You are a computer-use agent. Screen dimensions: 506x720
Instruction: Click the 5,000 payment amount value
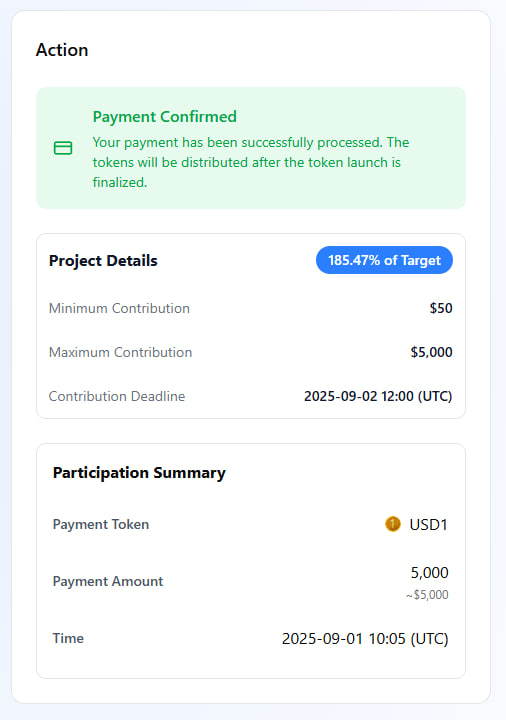[x=429, y=573]
